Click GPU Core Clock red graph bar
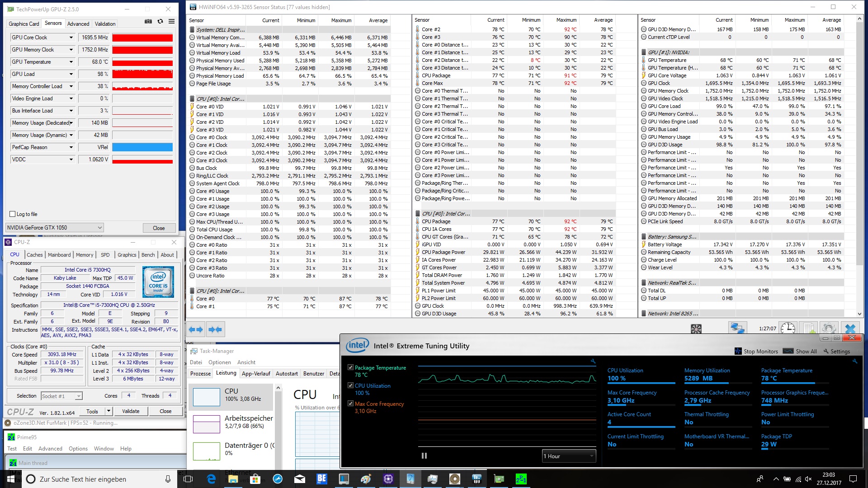The height and width of the screenshot is (488, 868). point(142,38)
